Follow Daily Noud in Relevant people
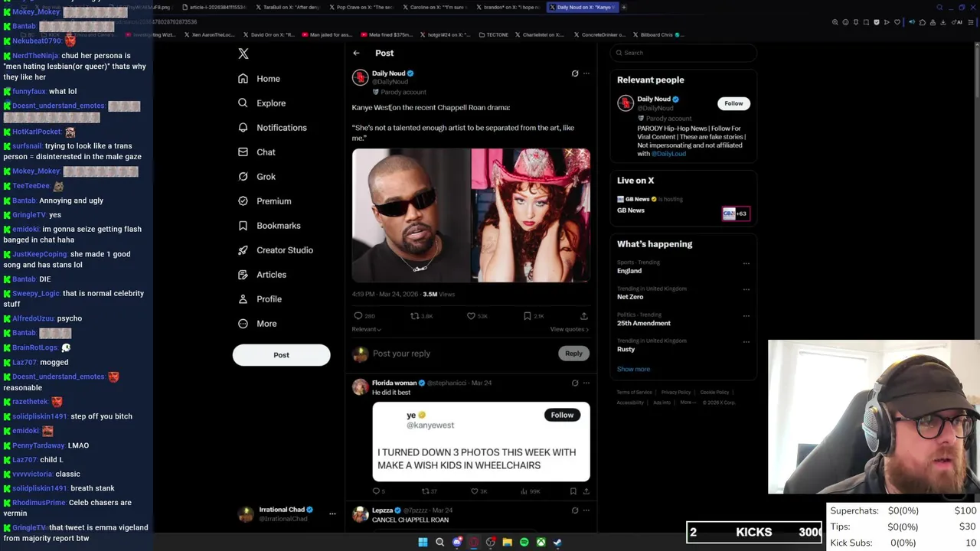The image size is (980, 551). coord(733,103)
